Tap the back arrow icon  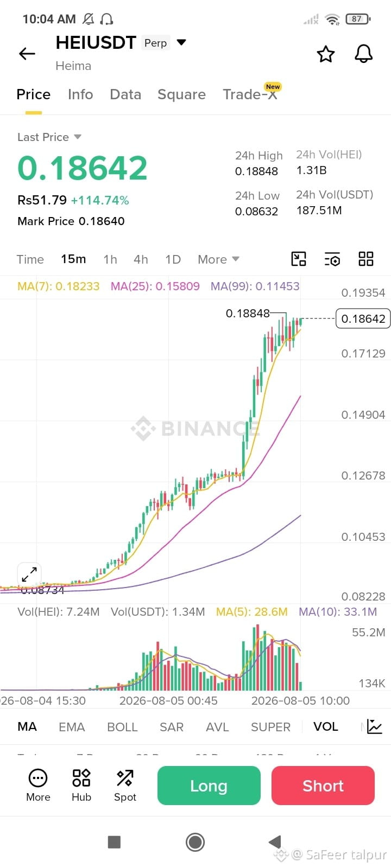(x=27, y=53)
